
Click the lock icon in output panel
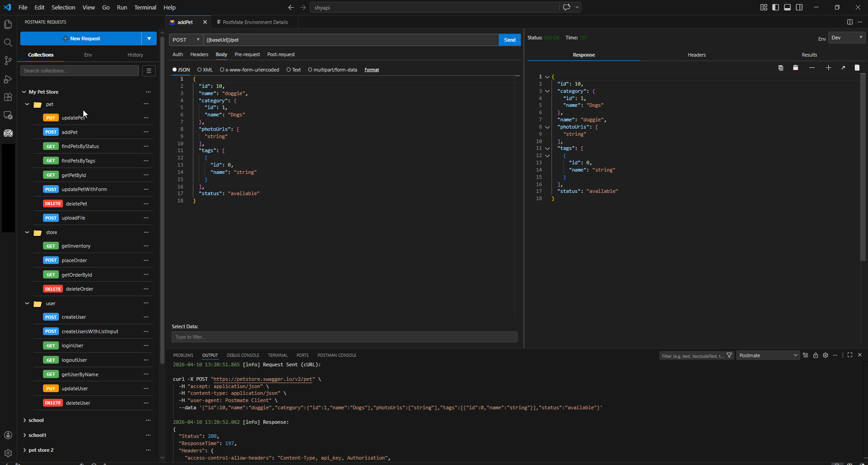(815, 355)
